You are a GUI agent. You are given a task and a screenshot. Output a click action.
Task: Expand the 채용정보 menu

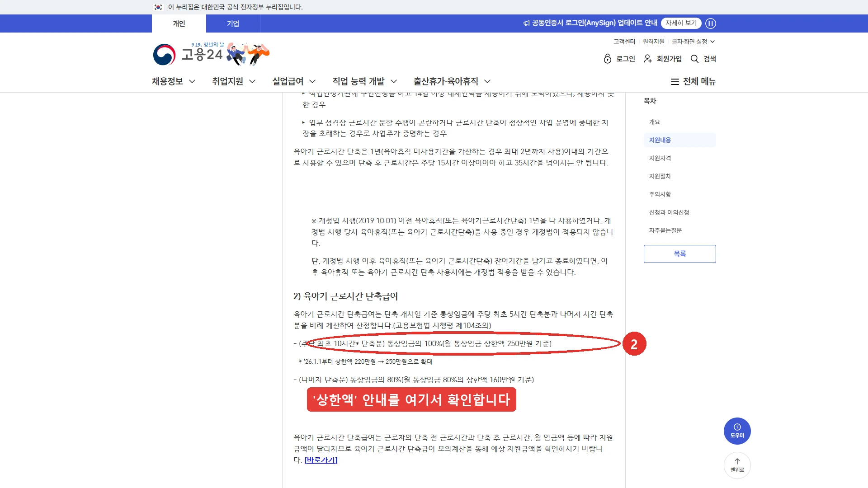174,81
